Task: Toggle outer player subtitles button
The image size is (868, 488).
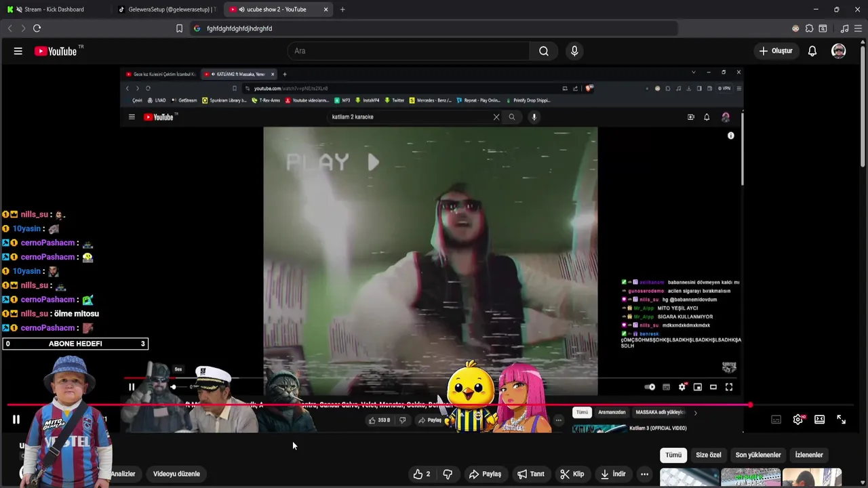Action: 776,420
